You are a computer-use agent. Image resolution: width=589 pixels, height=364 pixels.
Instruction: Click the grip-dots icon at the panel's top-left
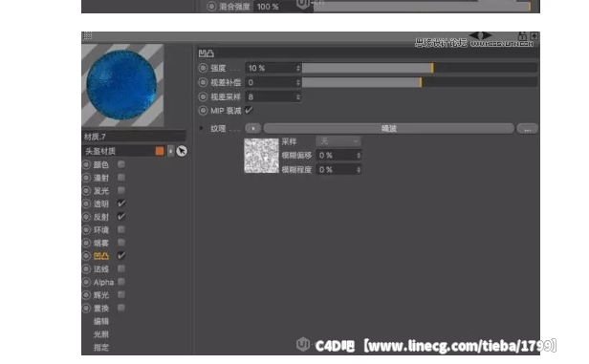coord(88,35)
